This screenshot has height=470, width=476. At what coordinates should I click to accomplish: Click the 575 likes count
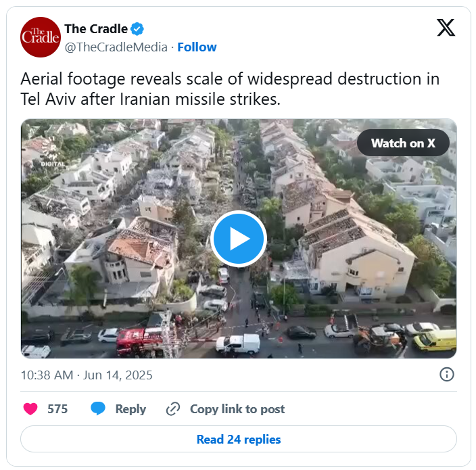[x=57, y=409]
